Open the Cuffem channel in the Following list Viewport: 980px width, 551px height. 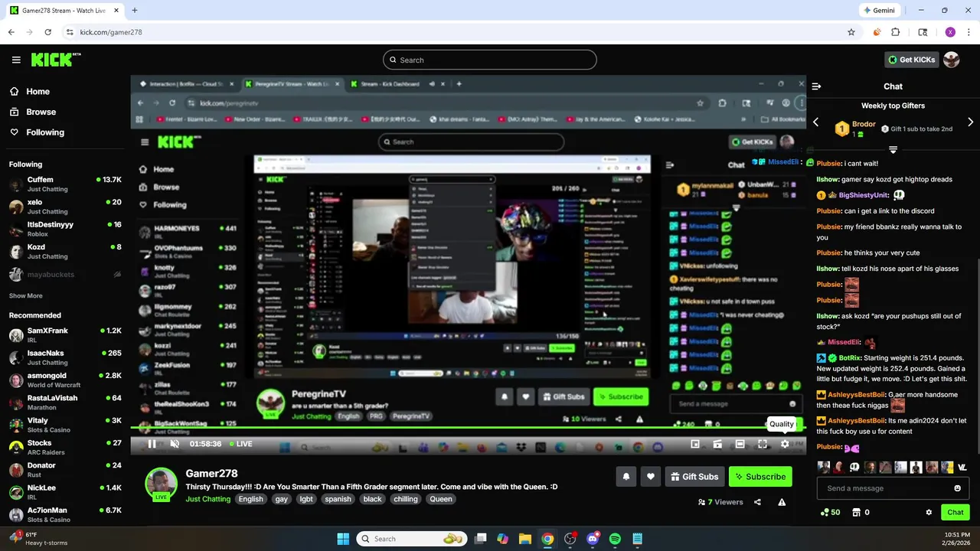pos(65,184)
